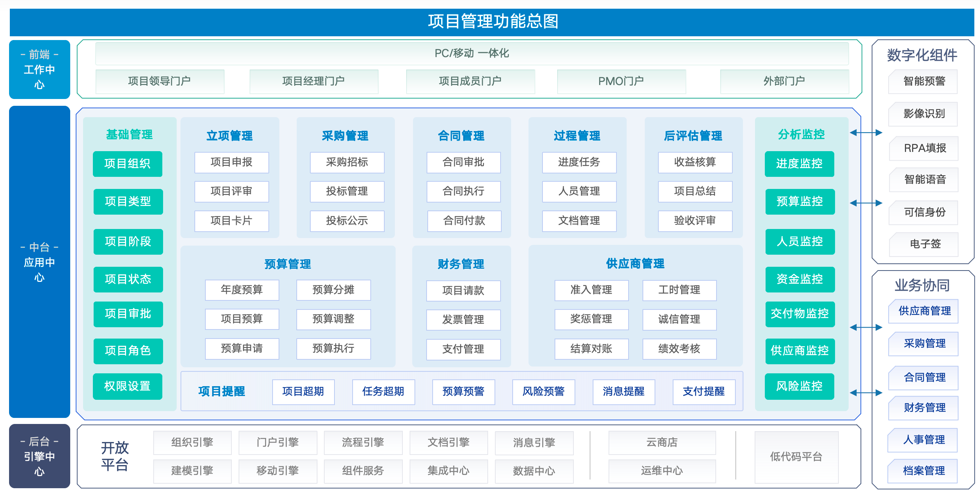Click 准入管理 in 供应商管理
This screenshot has height=495, width=980.
point(592,290)
